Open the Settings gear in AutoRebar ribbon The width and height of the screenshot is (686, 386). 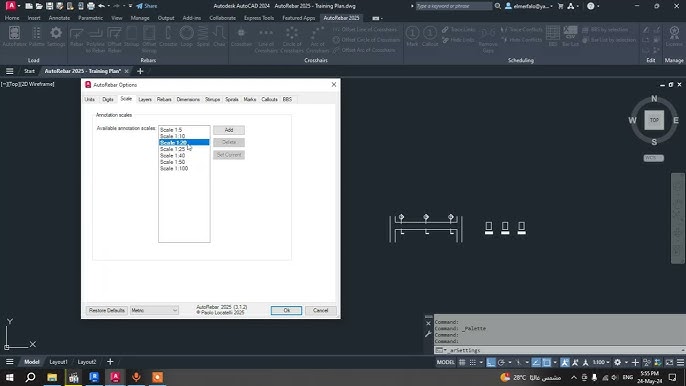(56, 36)
